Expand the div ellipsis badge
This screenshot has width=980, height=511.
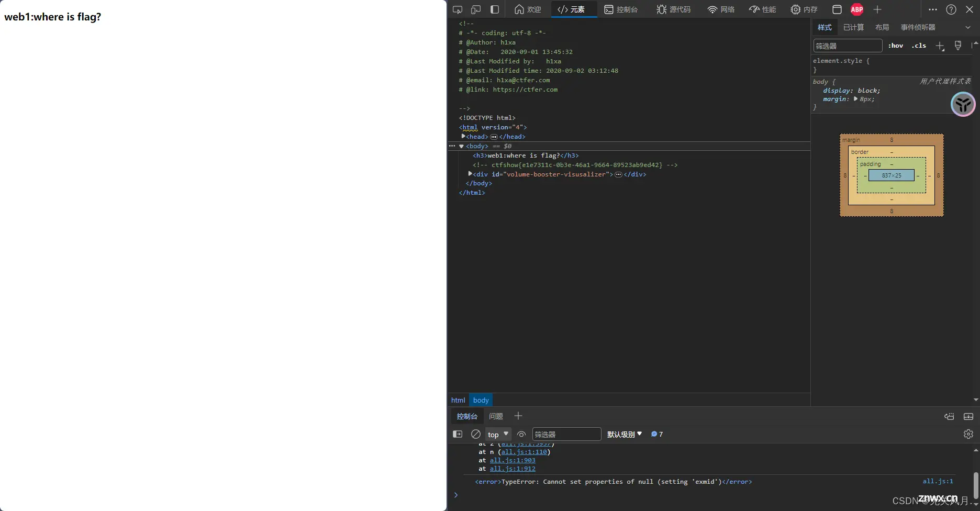click(618, 174)
